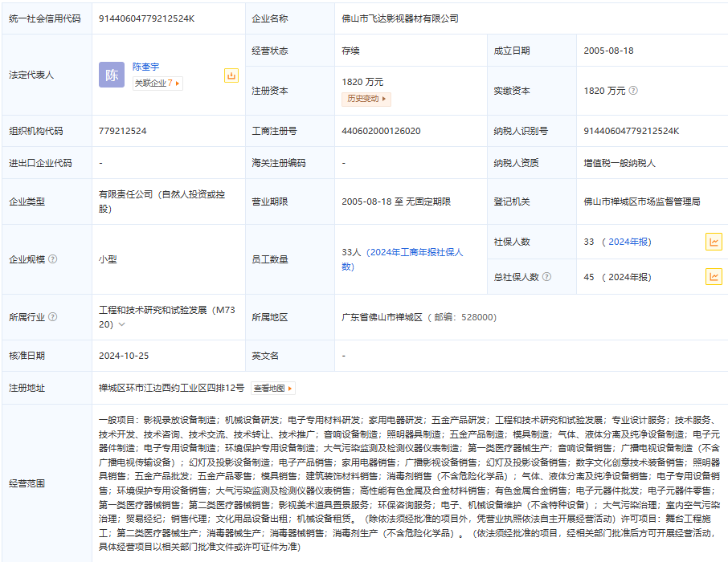Screen dimensions: 728x562
Task: Select 组织机构代码 value 779212524
Action: click(123, 131)
